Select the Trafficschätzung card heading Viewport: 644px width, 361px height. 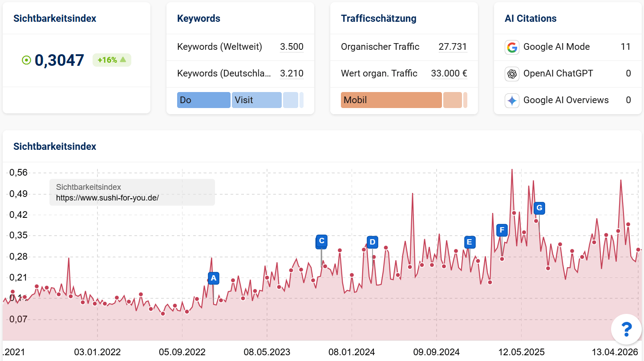pyautogui.click(x=379, y=18)
